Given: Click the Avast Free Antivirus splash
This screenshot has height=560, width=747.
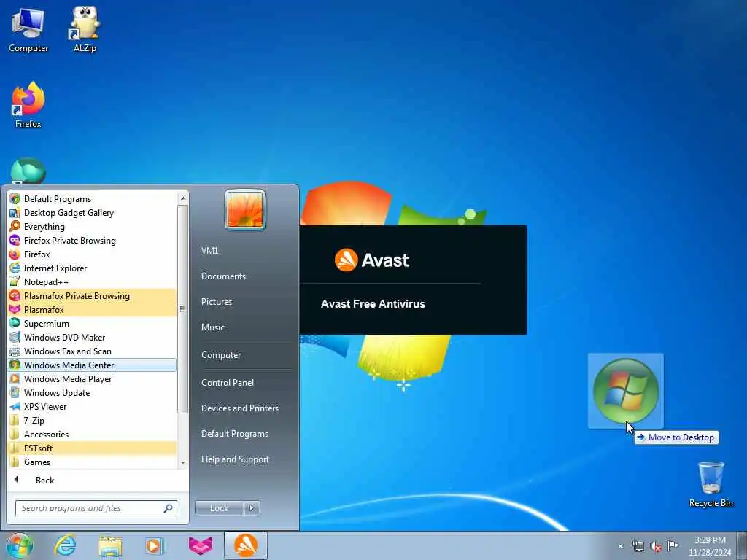Looking at the screenshot, I should click(x=413, y=280).
